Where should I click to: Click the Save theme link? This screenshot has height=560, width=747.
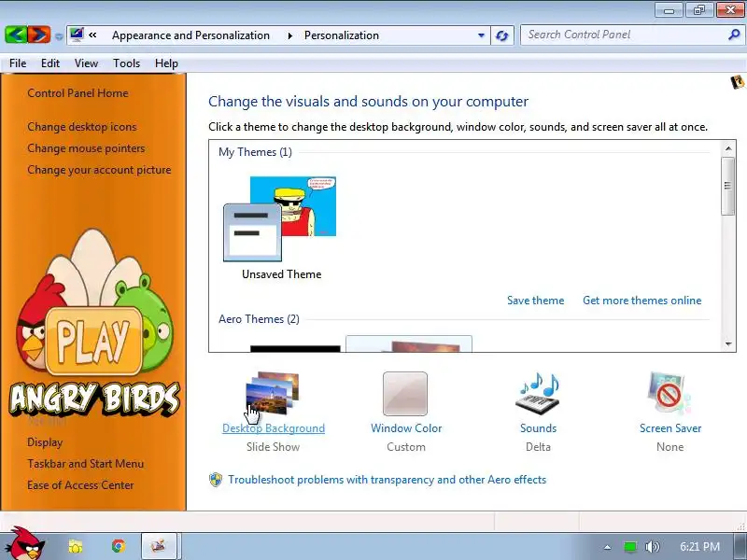pos(535,301)
